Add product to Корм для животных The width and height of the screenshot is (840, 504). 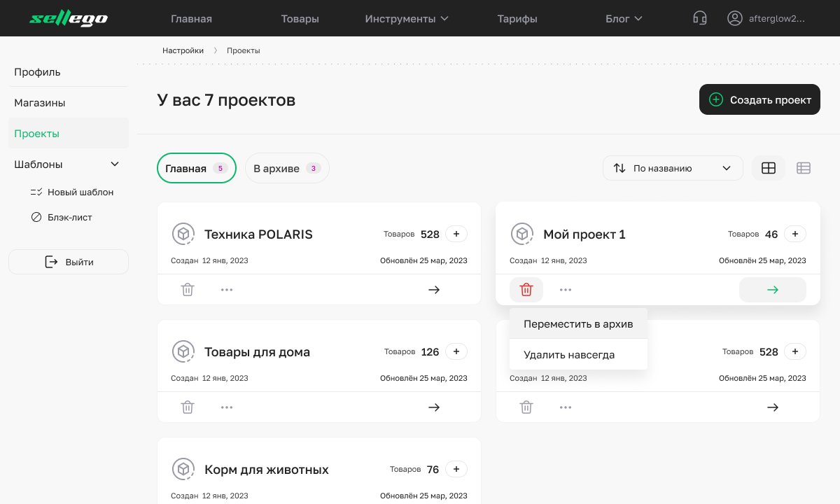tap(456, 469)
